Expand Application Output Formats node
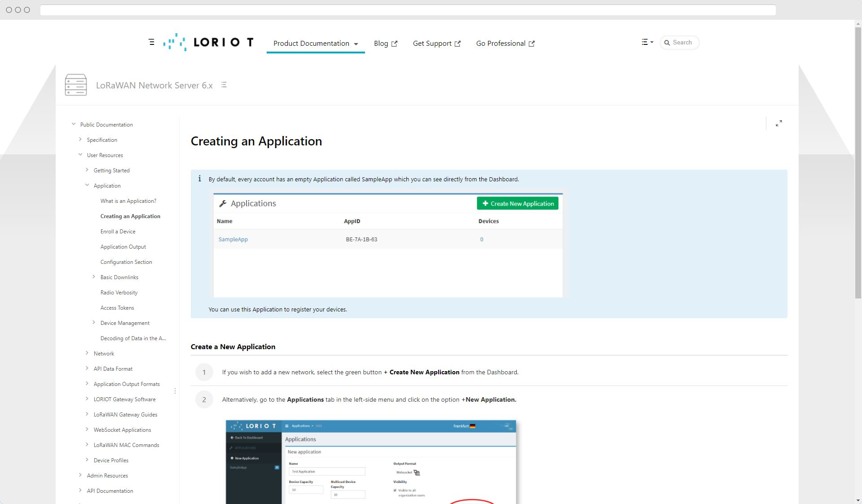Image resolution: width=862 pixels, height=504 pixels. [87, 384]
